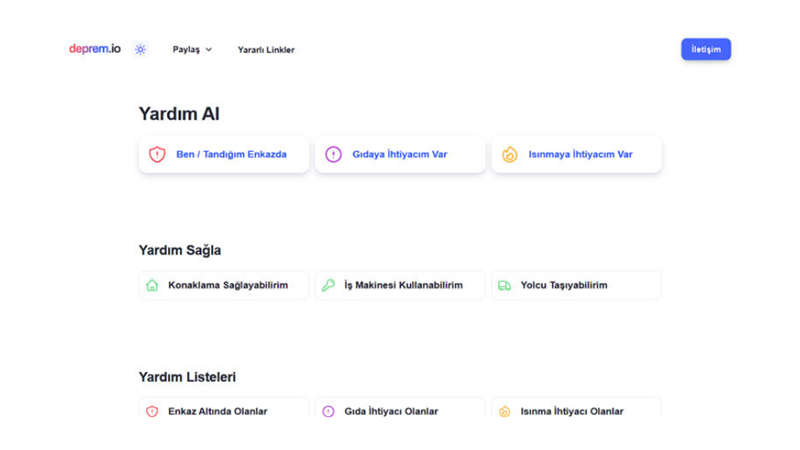Click the shield icon on Ben / Tanıdığım Enkazda
The width and height of the screenshot is (800, 450).
[x=157, y=155]
